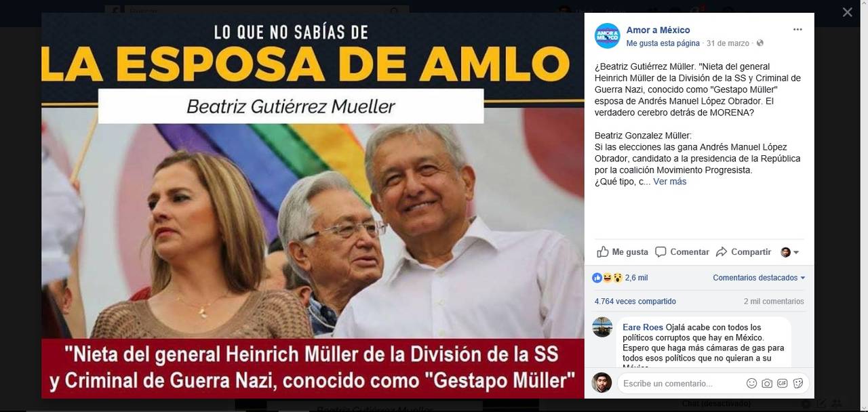The height and width of the screenshot is (412, 868).
Task: Open the Amor a México page link
Action: click(x=658, y=30)
